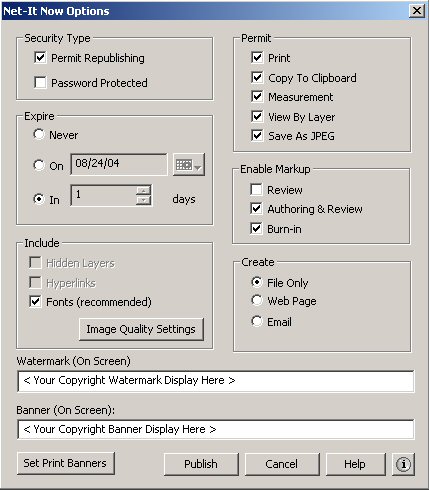The width and height of the screenshot is (429, 490).
Task: Click the info icon button
Action: (x=403, y=464)
